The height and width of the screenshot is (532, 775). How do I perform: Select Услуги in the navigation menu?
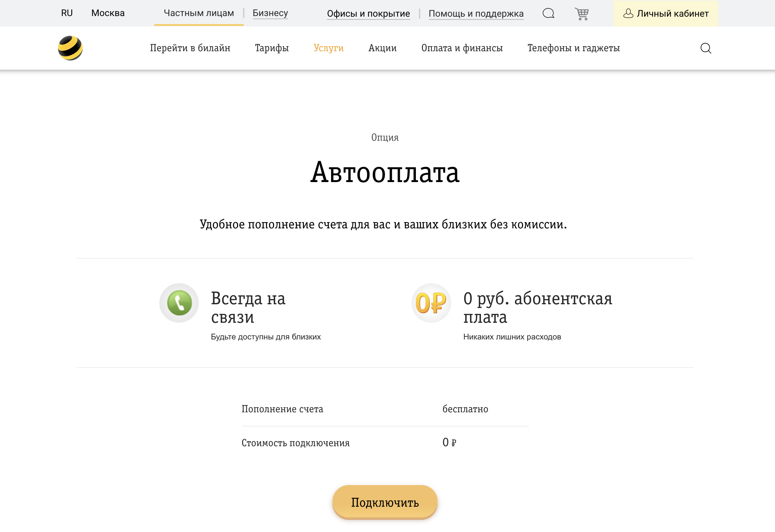pos(328,48)
